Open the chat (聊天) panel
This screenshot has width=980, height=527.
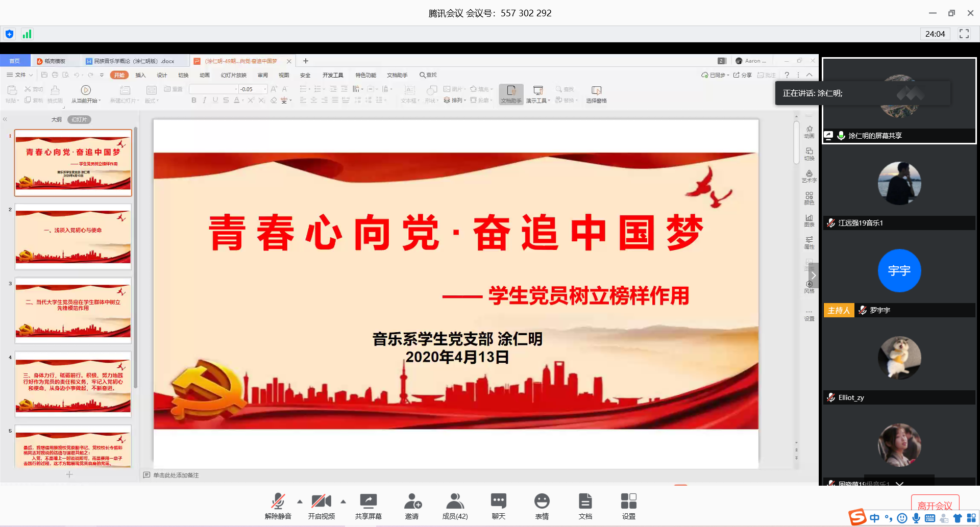click(x=498, y=501)
